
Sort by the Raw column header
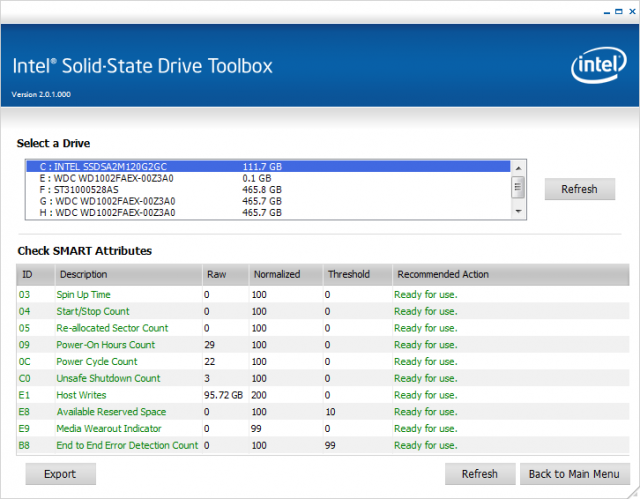226,275
